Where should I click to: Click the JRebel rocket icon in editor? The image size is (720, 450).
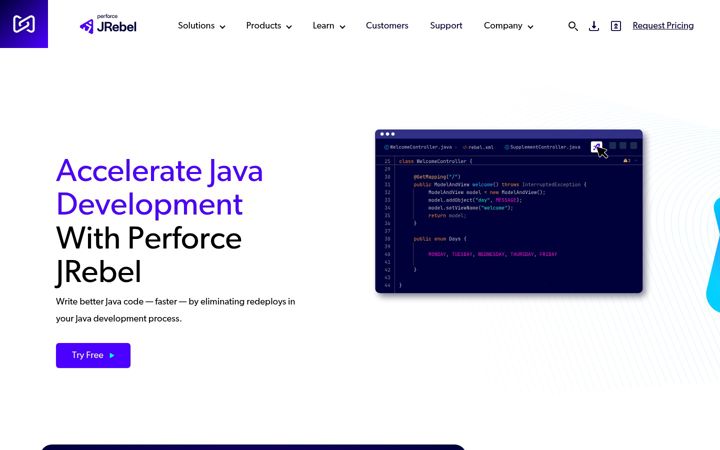[596, 147]
